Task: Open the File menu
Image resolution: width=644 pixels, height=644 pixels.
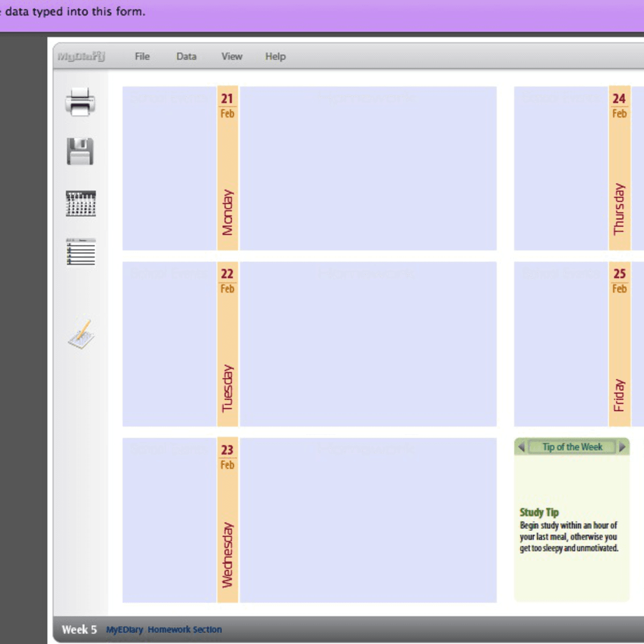Action: [142, 56]
